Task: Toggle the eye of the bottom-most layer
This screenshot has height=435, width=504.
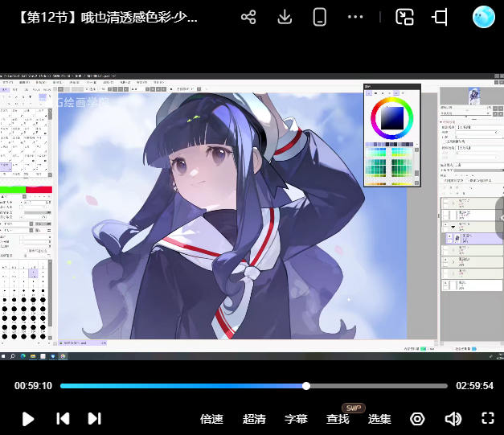Action: [445, 283]
